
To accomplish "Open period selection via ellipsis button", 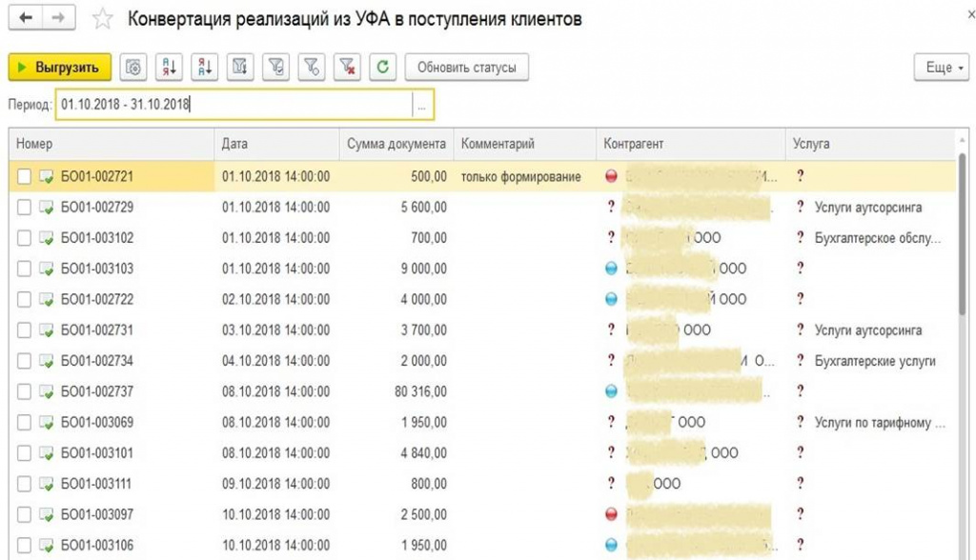I will pyautogui.click(x=422, y=105).
